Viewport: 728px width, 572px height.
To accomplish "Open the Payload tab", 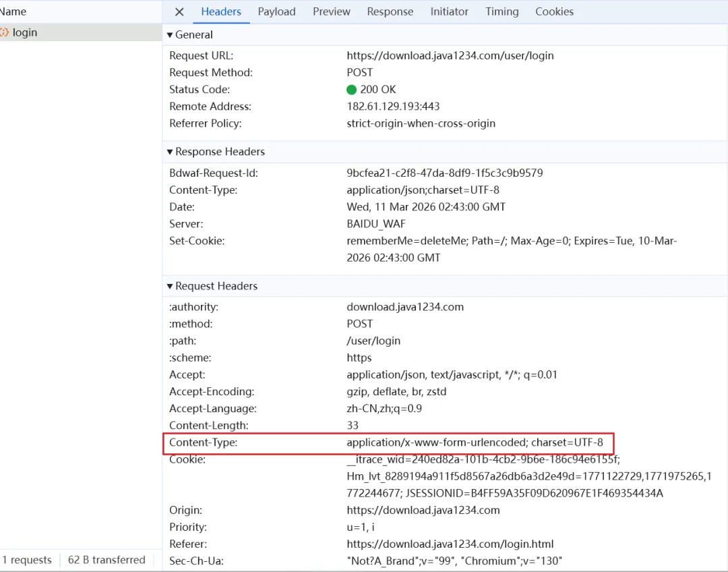I will (x=277, y=11).
